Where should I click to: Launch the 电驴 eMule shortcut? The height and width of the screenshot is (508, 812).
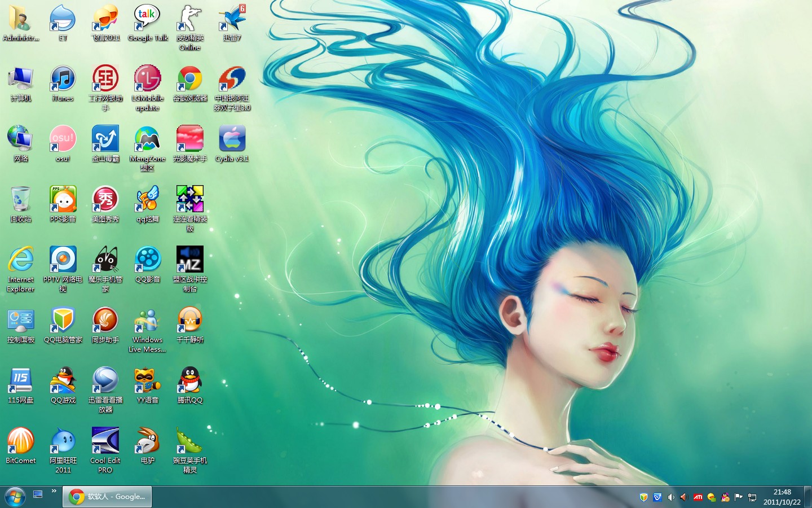pyautogui.click(x=148, y=446)
